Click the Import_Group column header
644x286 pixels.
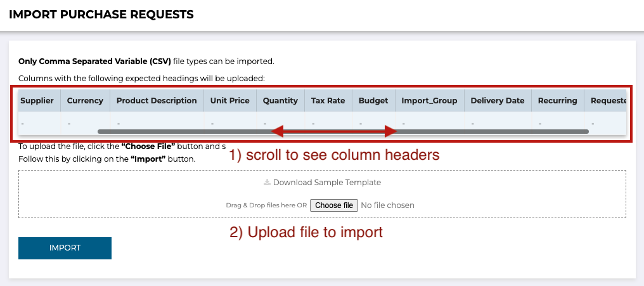(430, 101)
